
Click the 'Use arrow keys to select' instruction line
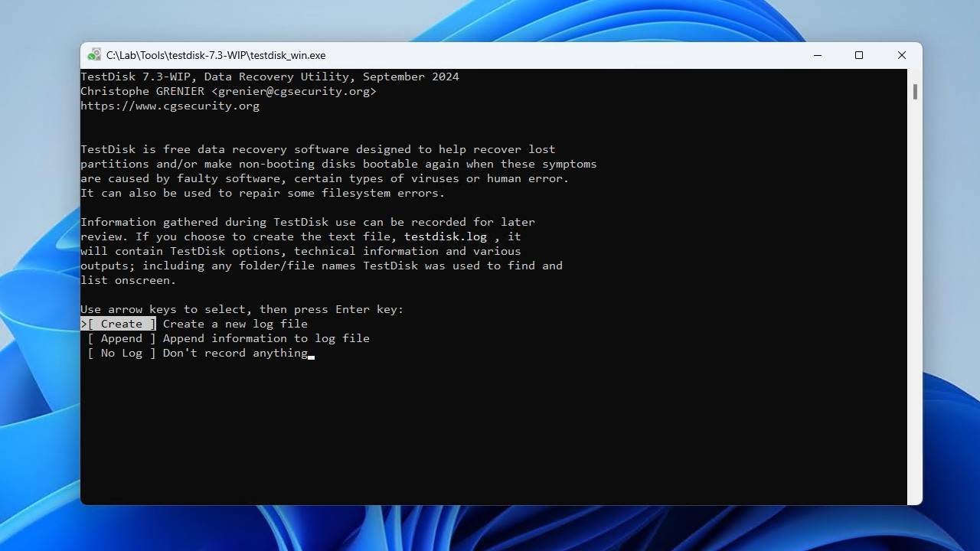pos(242,309)
